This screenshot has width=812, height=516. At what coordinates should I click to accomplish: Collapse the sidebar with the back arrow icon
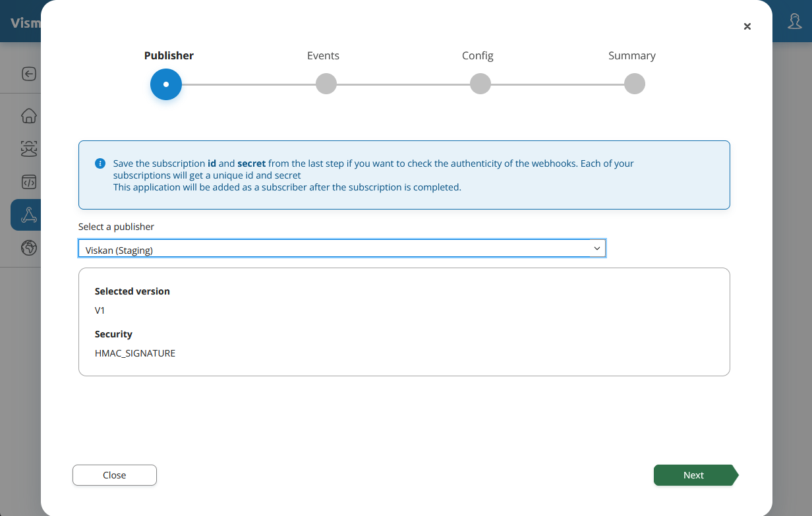pyautogui.click(x=29, y=74)
